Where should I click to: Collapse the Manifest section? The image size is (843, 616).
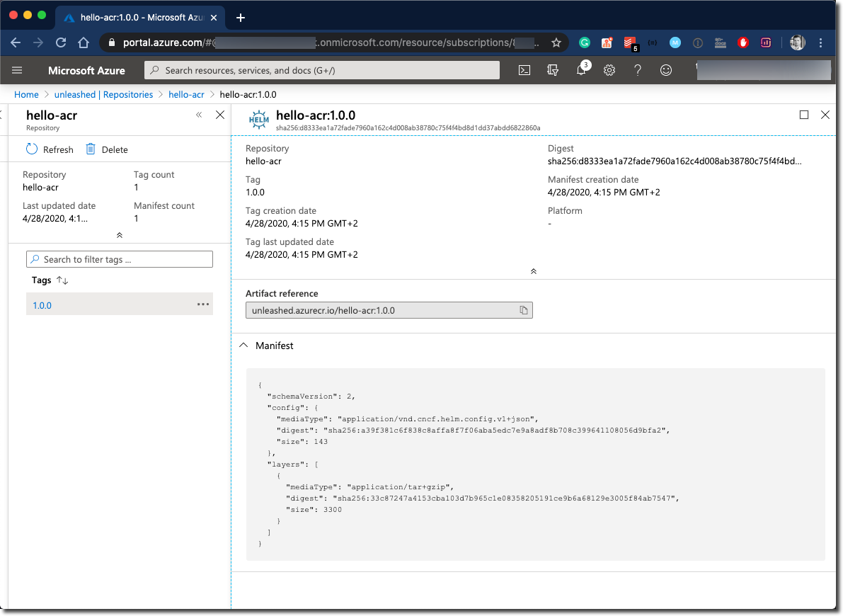[x=243, y=346]
